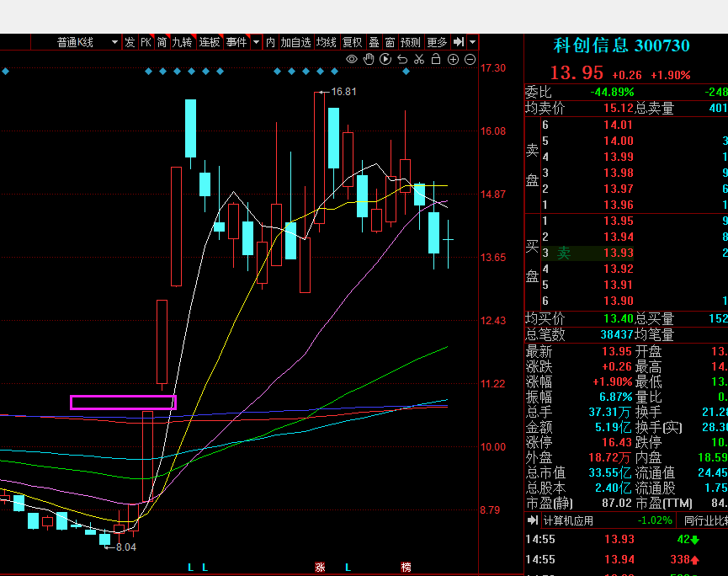This screenshot has width=728, height=576.
Task: Click the undo arrow icon
Action: [x=402, y=60]
